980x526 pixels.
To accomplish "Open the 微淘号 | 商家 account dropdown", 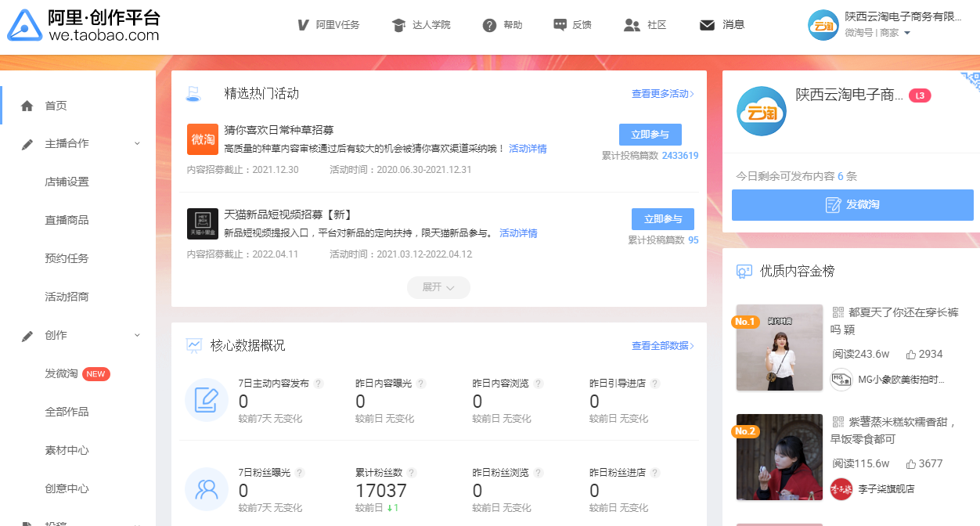I will pos(877,33).
